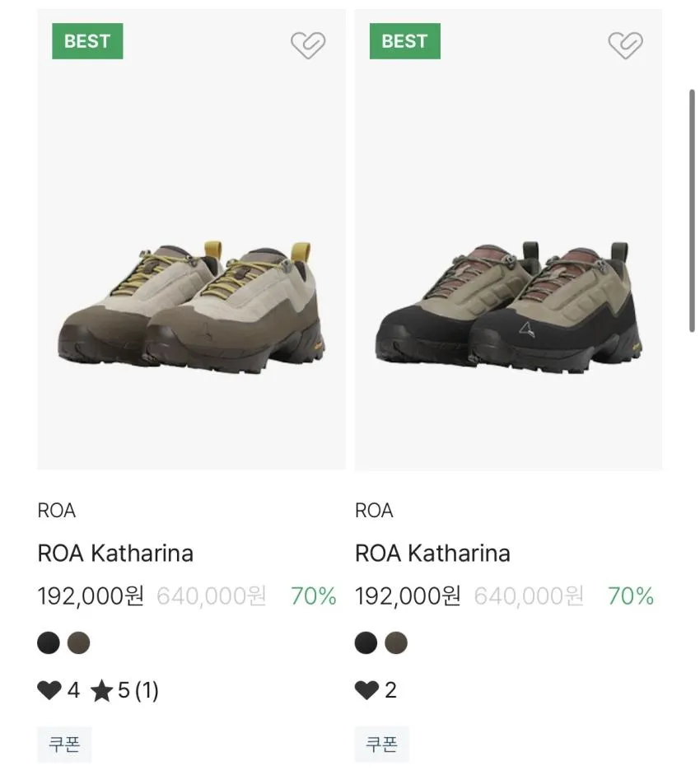This screenshot has width=700, height=780.
Task: Open right olive-black ROA Katharina shoe image
Action: [508, 240]
